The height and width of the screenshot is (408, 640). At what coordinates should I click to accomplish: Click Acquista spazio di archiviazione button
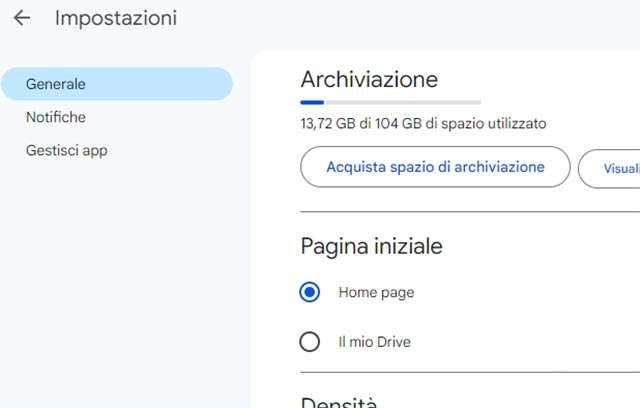435,167
